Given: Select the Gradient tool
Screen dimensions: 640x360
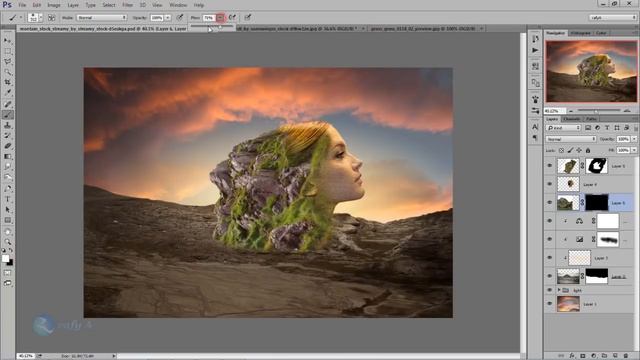Looking at the screenshot, I should point(8,157).
